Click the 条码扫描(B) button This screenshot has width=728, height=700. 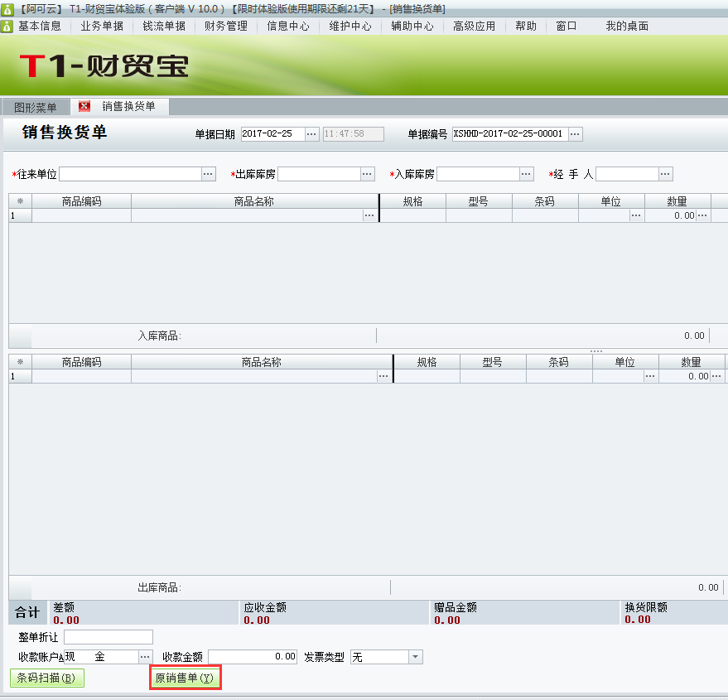pos(46,678)
